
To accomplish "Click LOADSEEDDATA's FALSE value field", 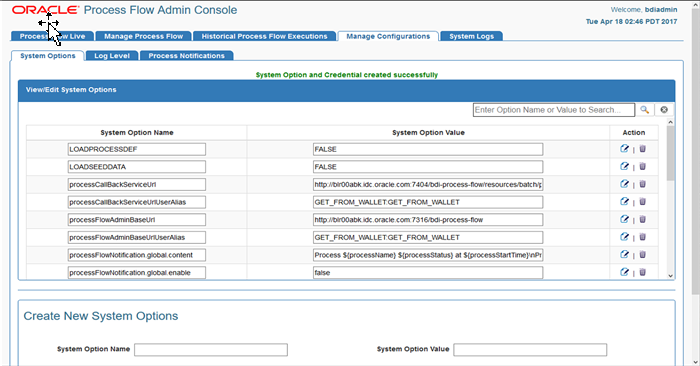I will [428, 166].
